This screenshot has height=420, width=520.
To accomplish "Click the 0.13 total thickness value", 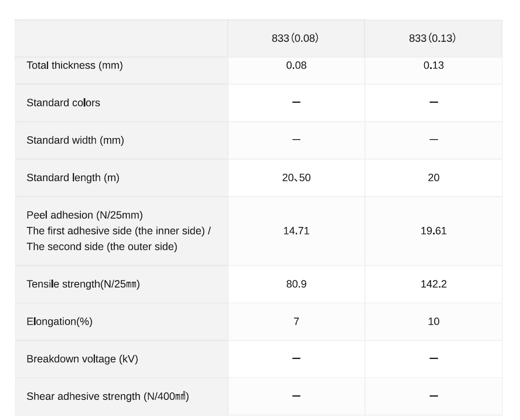I will pyautogui.click(x=433, y=66).
